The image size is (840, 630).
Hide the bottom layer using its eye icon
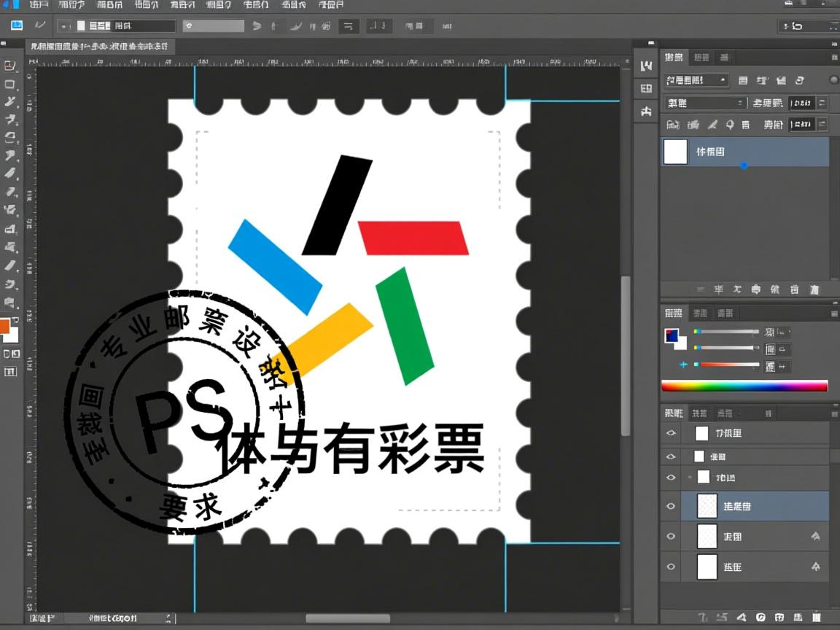pyautogui.click(x=671, y=567)
